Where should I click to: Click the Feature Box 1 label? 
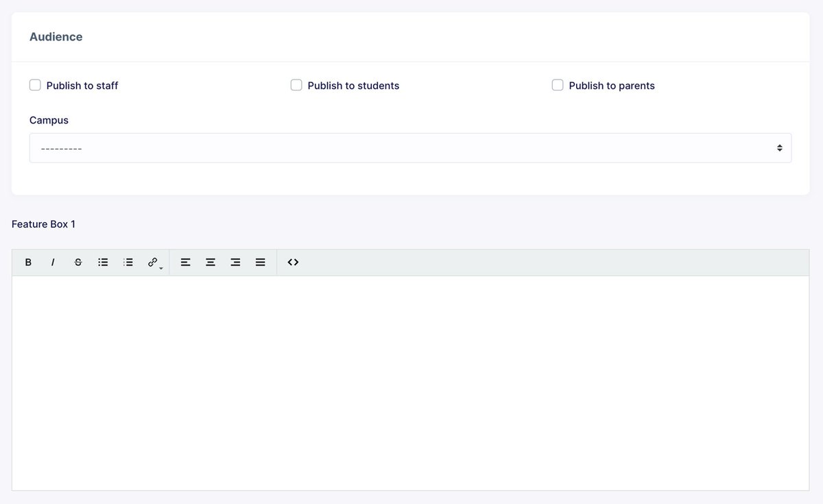coord(43,224)
